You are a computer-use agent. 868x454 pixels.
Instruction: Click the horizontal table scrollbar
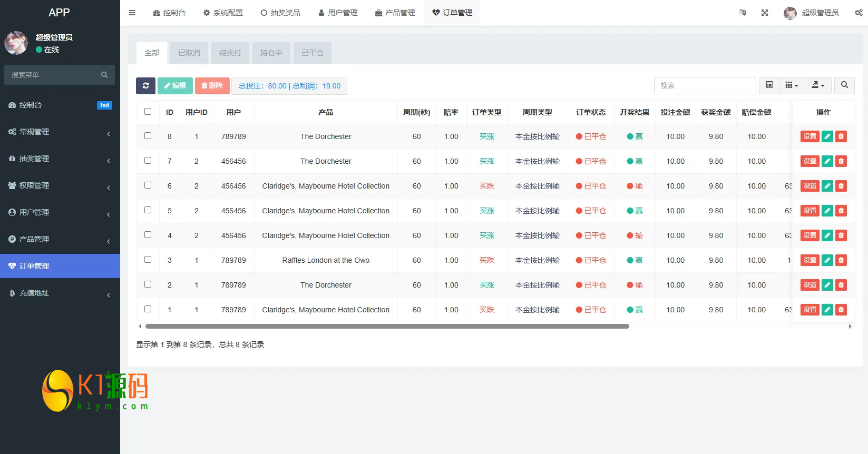pos(387,327)
